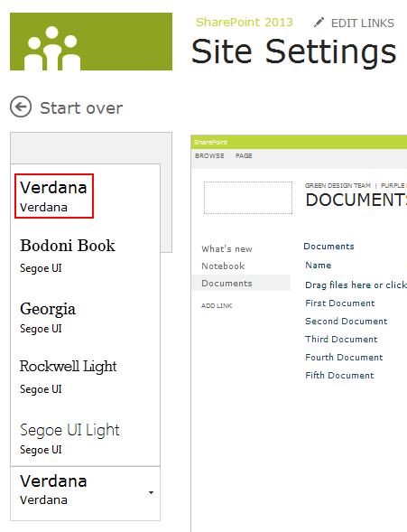The height and width of the screenshot is (532, 407).
Task: Click the pencil icon next to EDIT LINKS
Action: tap(319, 23)
